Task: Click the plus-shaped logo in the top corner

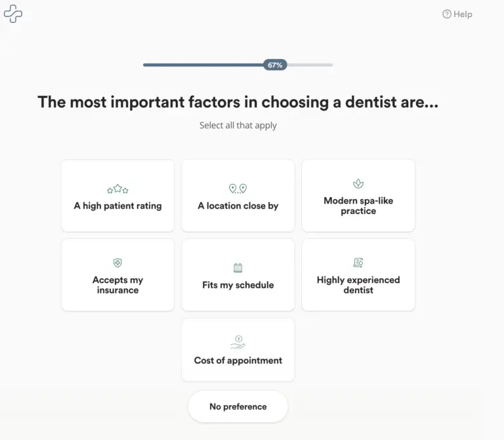Action: point(13,14)
